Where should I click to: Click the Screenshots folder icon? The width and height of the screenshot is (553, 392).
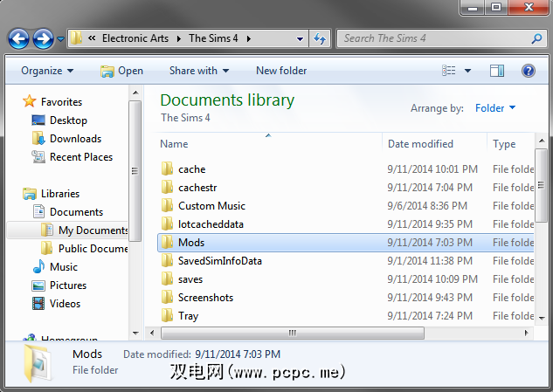[x=167, y=297]
